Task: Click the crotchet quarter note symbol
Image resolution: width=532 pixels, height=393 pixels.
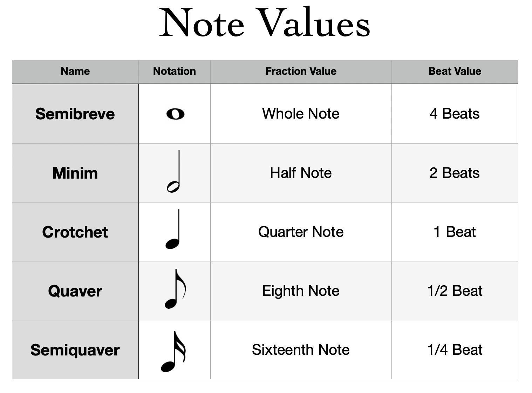Action: (173, 229)
